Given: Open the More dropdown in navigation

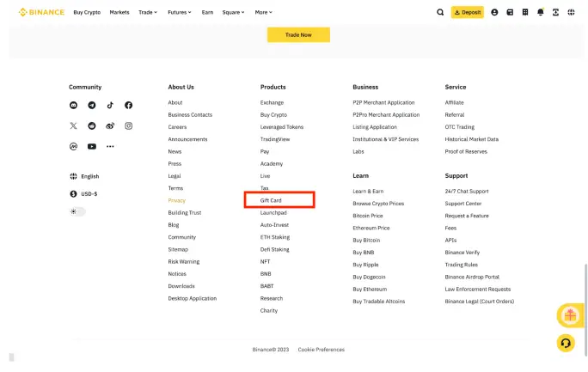Looking at the screenshot, I should pos(263,13).
